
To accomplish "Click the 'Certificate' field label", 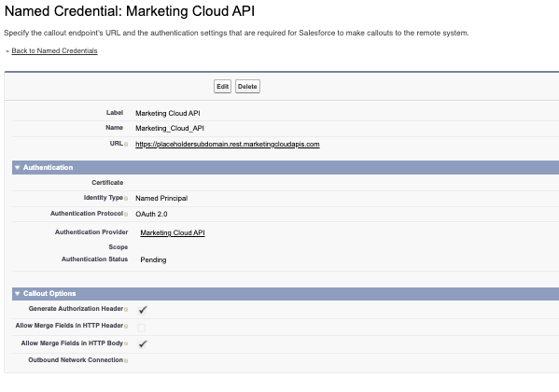I will [107, 183].
